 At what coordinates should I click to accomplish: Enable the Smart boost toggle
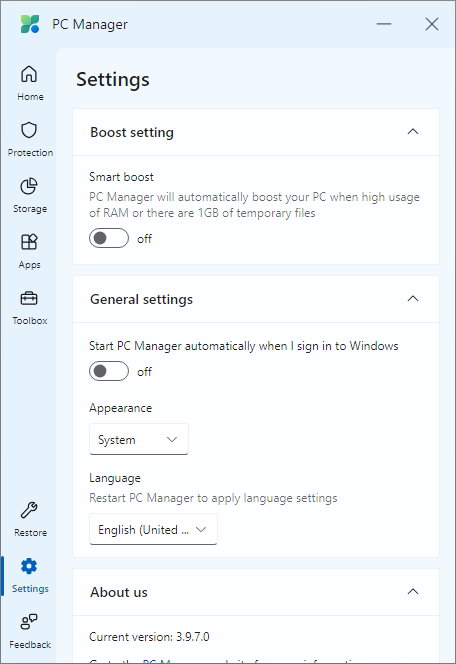[x=109, y=238]
